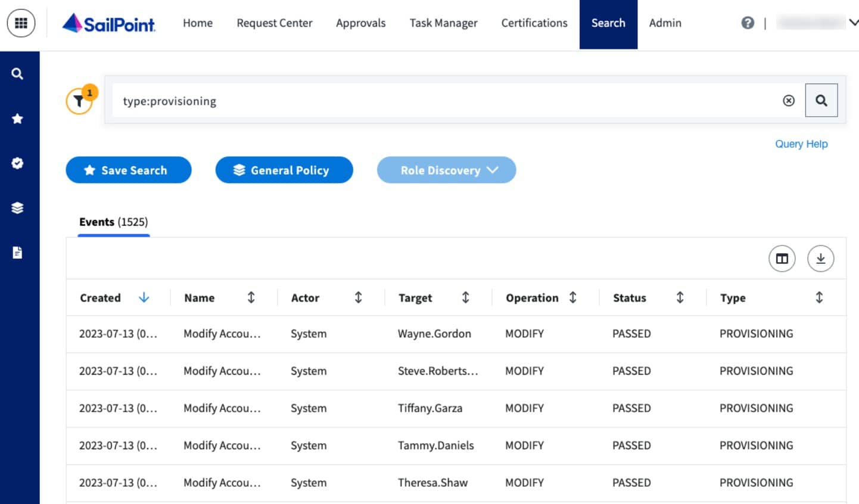Select the Steve.Roberts target cell
This screenshot has width=859, height=504.
click(x=438, y=371)
